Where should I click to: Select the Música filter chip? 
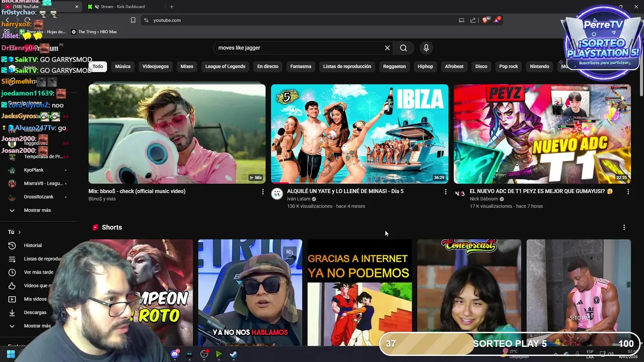tap(122, 66)
